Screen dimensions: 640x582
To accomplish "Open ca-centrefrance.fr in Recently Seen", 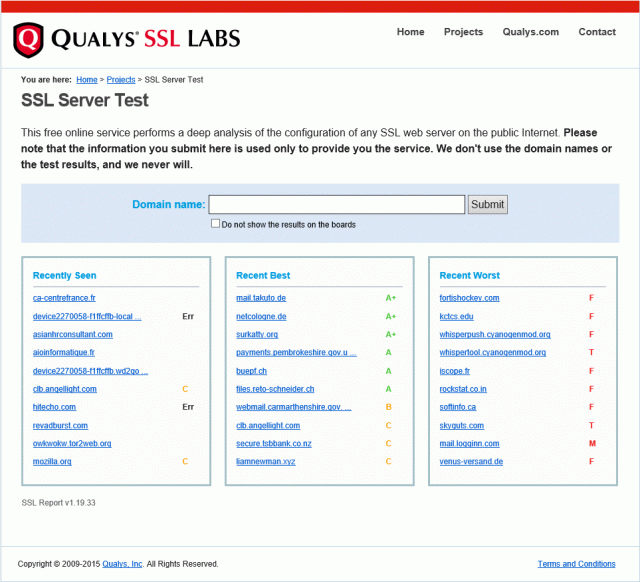I will coord(64,298).
